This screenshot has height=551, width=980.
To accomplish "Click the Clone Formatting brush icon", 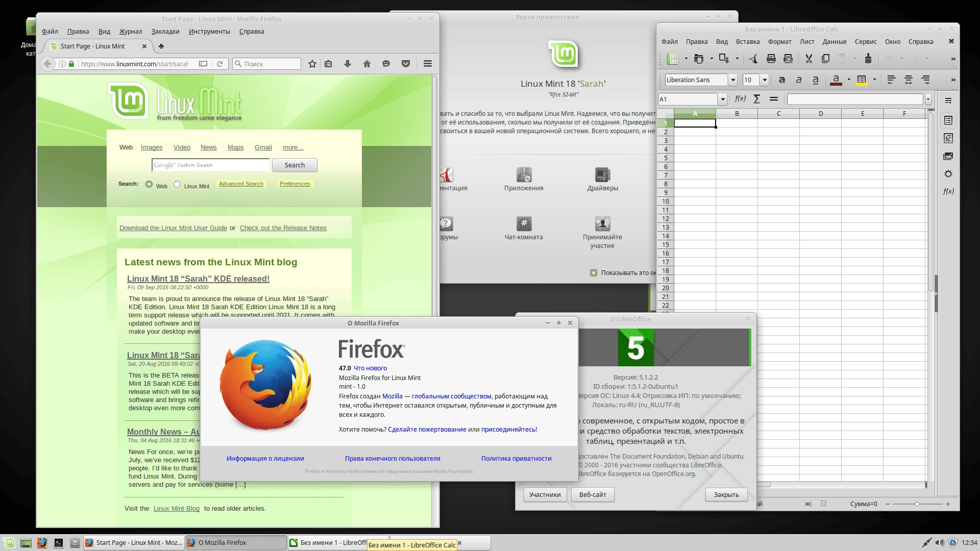I will click(x=868, y=59).
